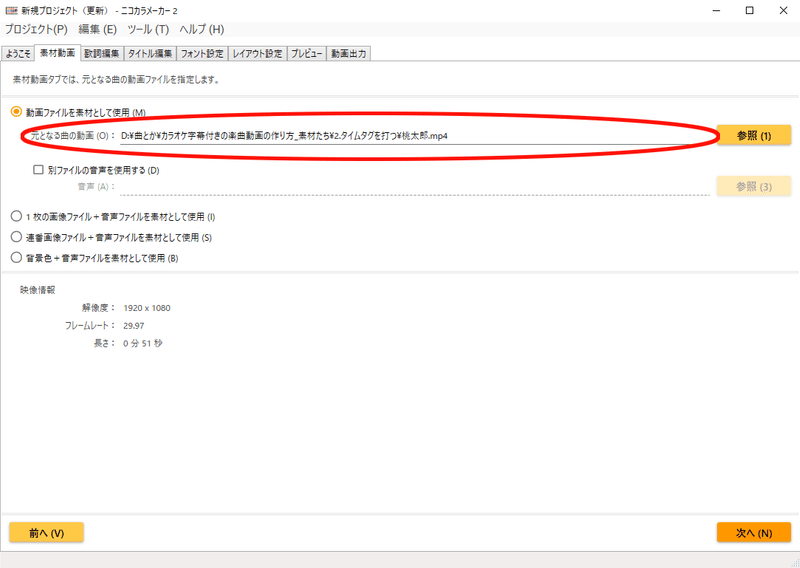The height and width of the screenshot is (568, 800).
Task: Close the ニコカラメーカー 2 window
Action: [x=783, y=10]
